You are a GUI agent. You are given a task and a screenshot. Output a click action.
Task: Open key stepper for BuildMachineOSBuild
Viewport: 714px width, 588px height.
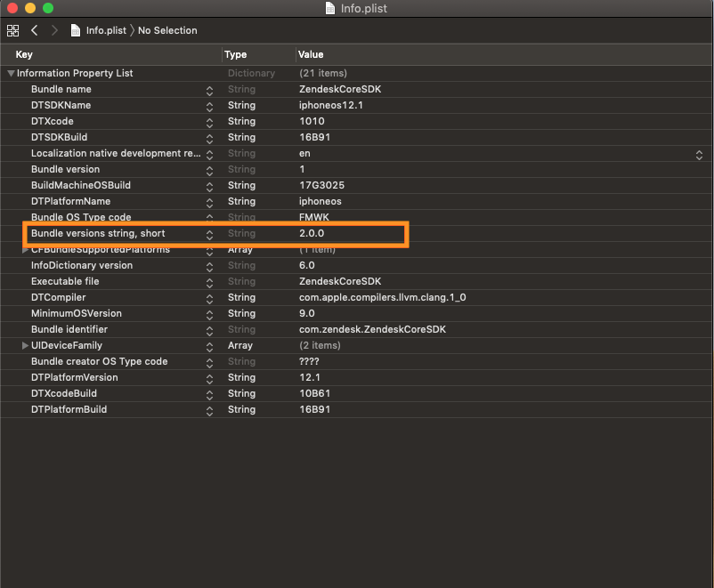(209, 187)
